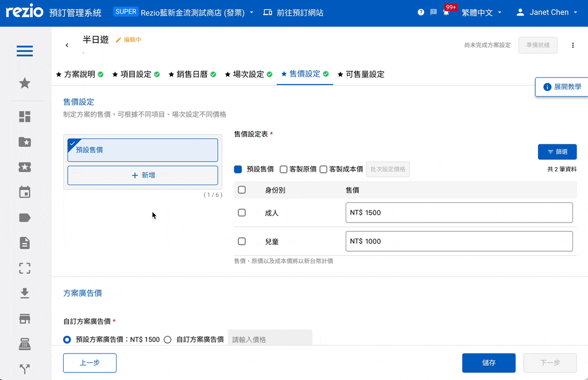This screenshot has height=380, width=588.
Task: Select the 自訂方案廣告價 radio button
Action: pyautogui.click(x=168, y=339)
